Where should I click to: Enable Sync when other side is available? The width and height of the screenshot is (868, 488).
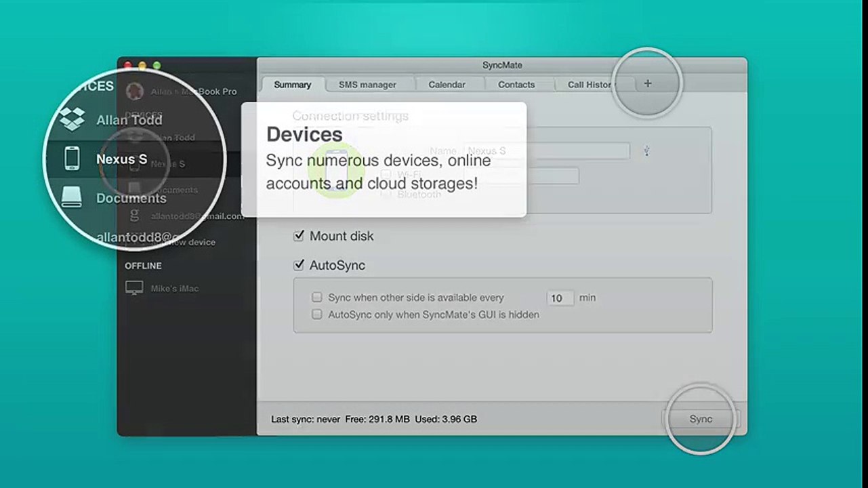click(x=316, y=298)
